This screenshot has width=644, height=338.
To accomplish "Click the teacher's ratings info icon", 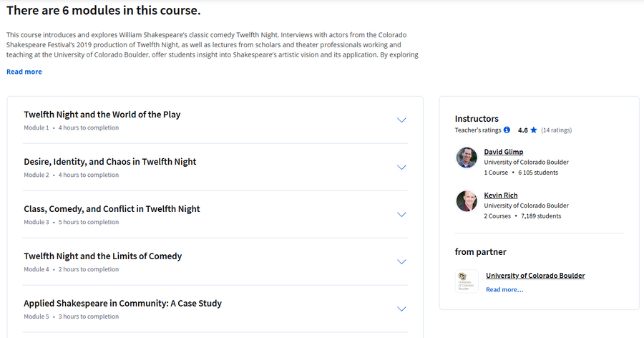I will point(507,130).
